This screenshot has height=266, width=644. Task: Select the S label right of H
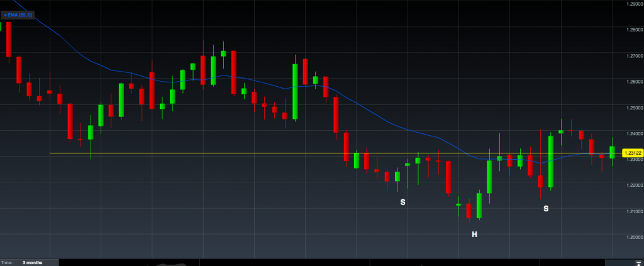click(x=546, y=208)
